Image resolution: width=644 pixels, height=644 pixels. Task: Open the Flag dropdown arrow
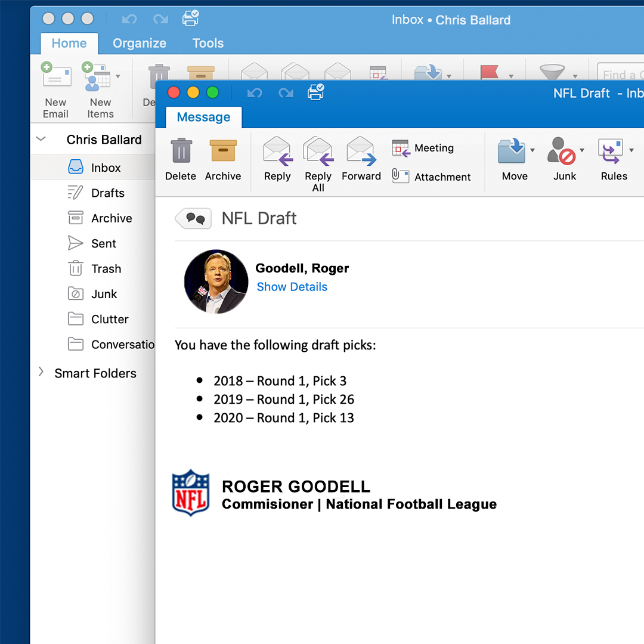point(511,76)
